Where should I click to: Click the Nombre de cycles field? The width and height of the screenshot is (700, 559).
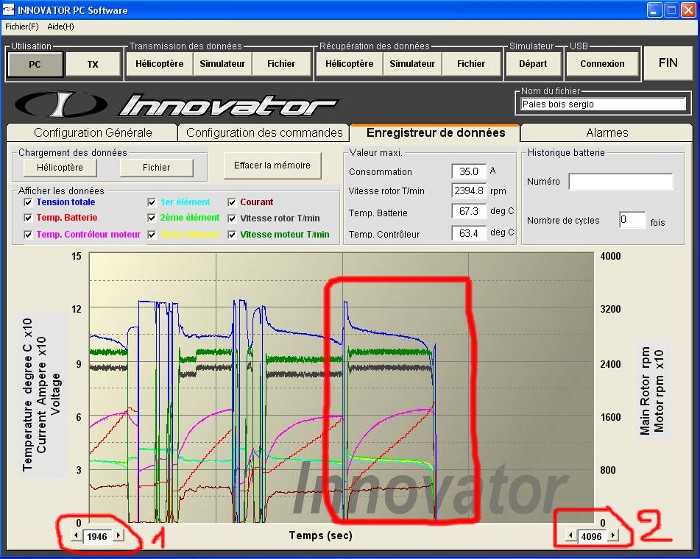click(632, 220)
